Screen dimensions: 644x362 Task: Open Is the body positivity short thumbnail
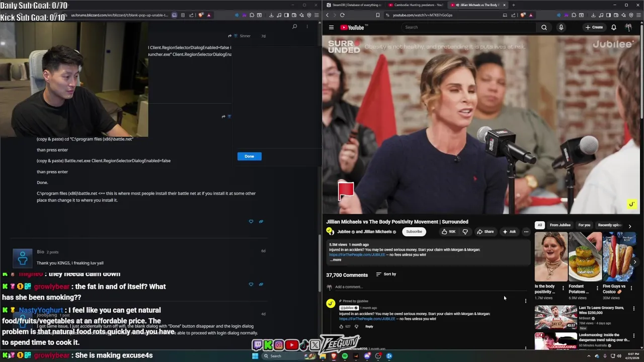[x=551, y=256]
